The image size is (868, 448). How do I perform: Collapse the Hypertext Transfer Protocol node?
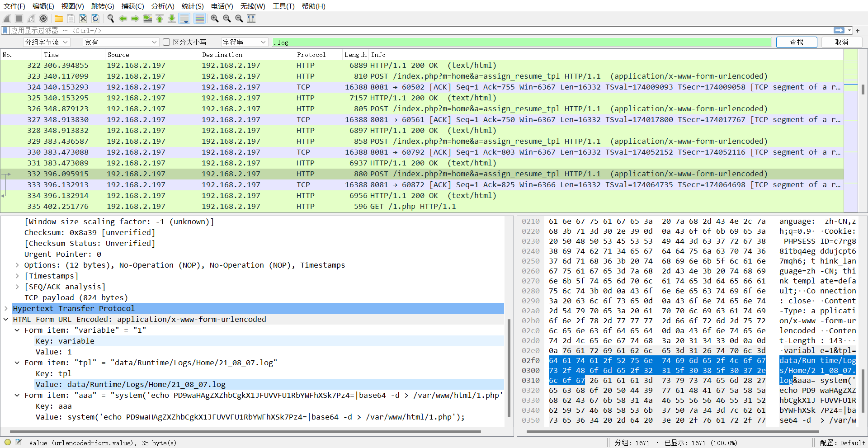[6, 308]
